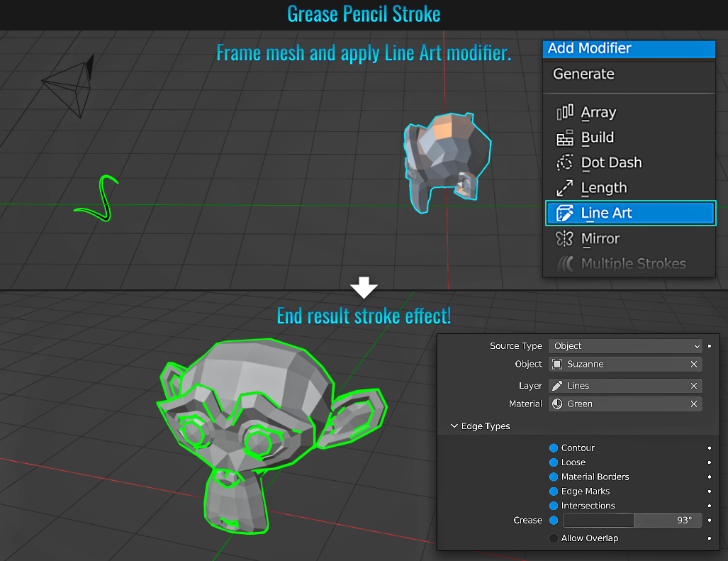728x561 pixels.
Task: Click the Length arrows icon
Action: click(565, 188)
